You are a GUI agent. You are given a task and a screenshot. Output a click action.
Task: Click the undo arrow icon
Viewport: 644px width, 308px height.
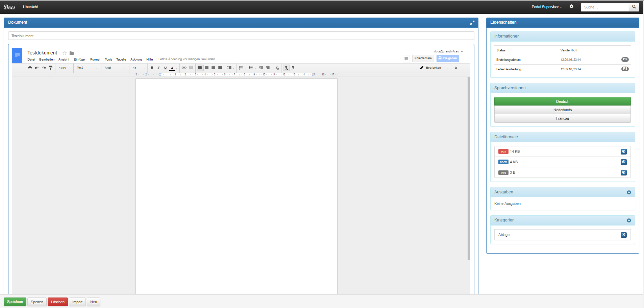(36, 68)
